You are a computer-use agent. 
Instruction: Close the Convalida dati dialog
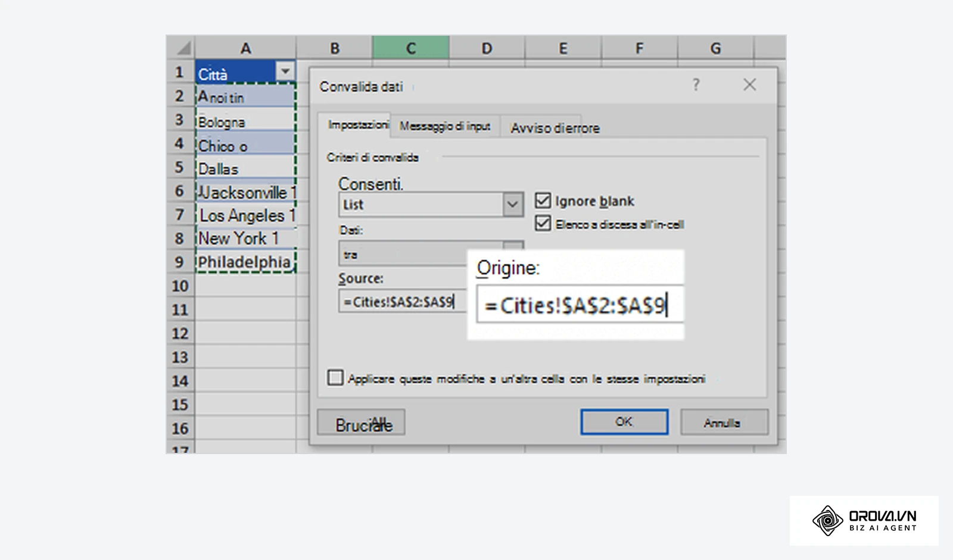[x=749, y=85]
